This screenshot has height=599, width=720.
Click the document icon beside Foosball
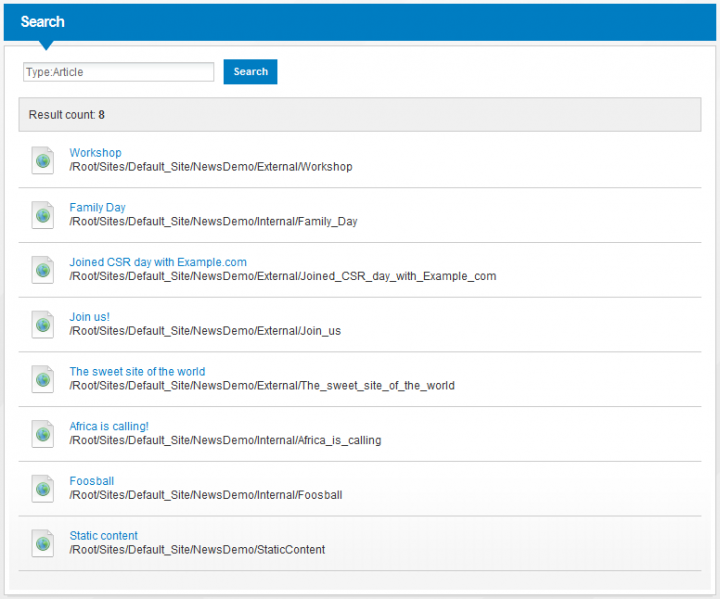click(x=43, y=488)
